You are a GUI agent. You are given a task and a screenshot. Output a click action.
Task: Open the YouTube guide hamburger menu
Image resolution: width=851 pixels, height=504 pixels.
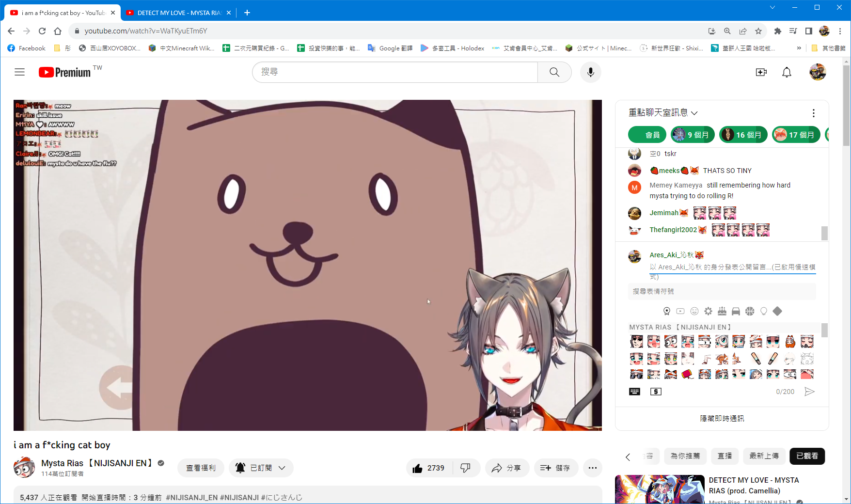[x=19, y=72]
